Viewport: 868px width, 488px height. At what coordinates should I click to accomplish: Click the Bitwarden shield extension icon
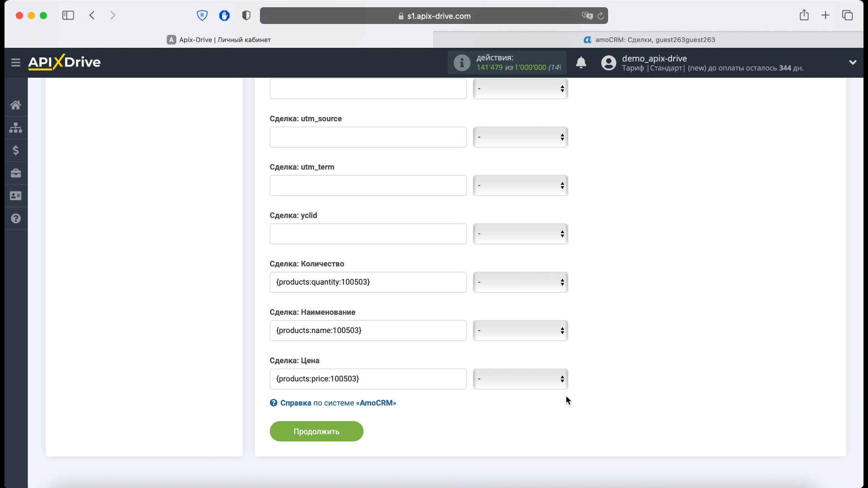point(202,15)
